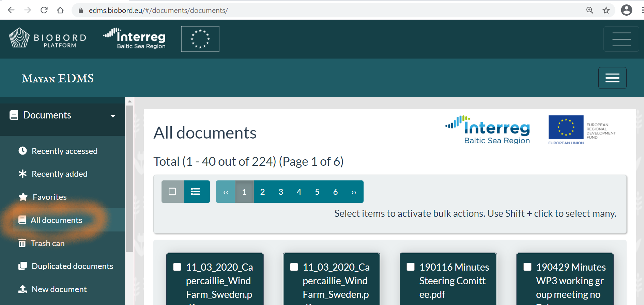This screenshot has width=644, height=305.
Task: Click the Biobord Platform logo
Action: pos(48,38)
